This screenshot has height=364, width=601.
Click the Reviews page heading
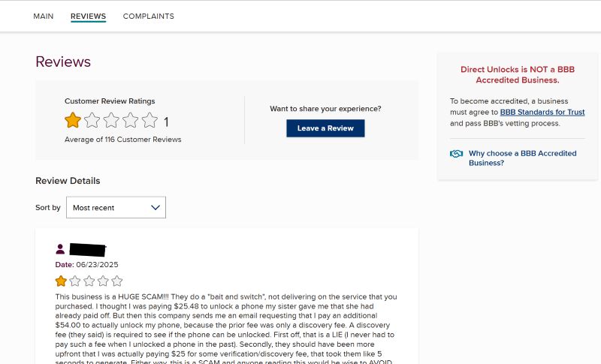(63, 62)
